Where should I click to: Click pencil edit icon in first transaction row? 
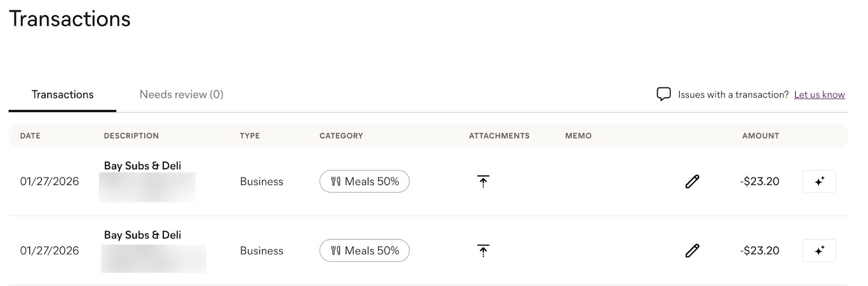[692, 181]
